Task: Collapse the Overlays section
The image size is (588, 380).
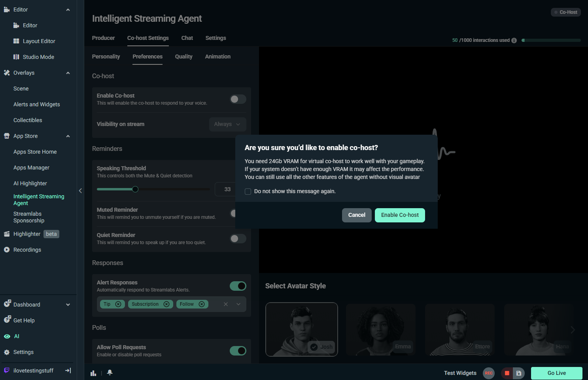Action: (x=68, y=73)
